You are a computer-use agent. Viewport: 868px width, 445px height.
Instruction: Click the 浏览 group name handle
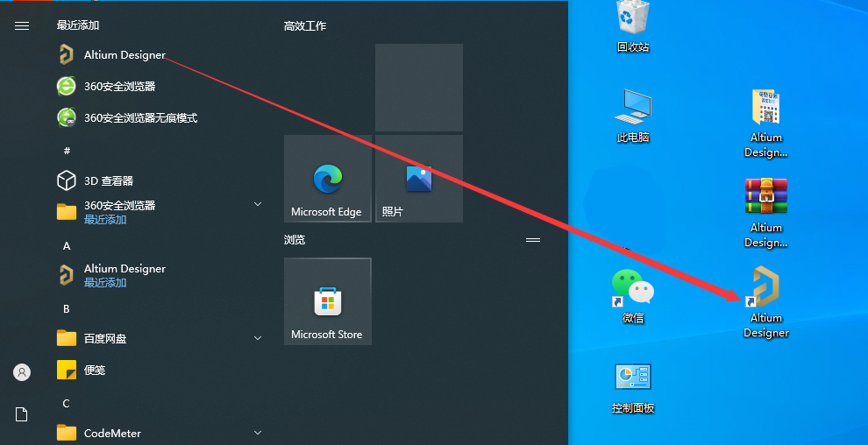pos(531,239)
